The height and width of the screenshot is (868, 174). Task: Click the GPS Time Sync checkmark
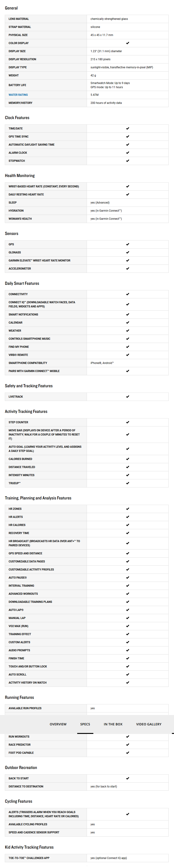point(127,136)
